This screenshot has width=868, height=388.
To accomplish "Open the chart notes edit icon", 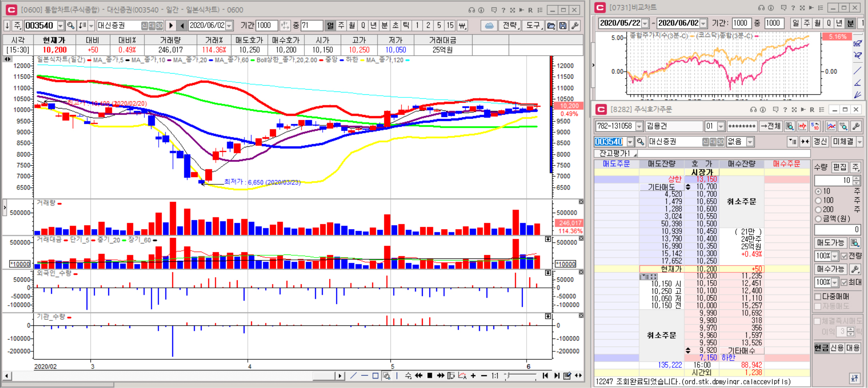I will point(567,376).
